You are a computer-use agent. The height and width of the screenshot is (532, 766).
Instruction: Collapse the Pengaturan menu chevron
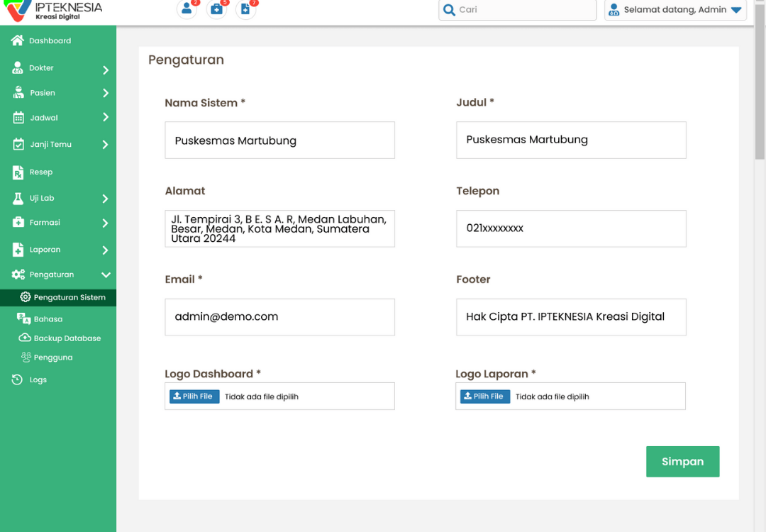coord(106,275)
